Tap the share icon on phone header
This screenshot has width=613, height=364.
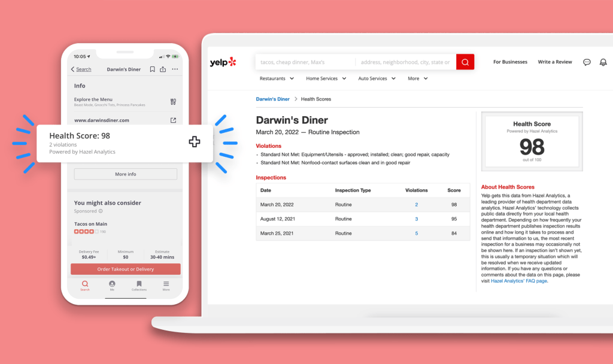coord(163,69)
